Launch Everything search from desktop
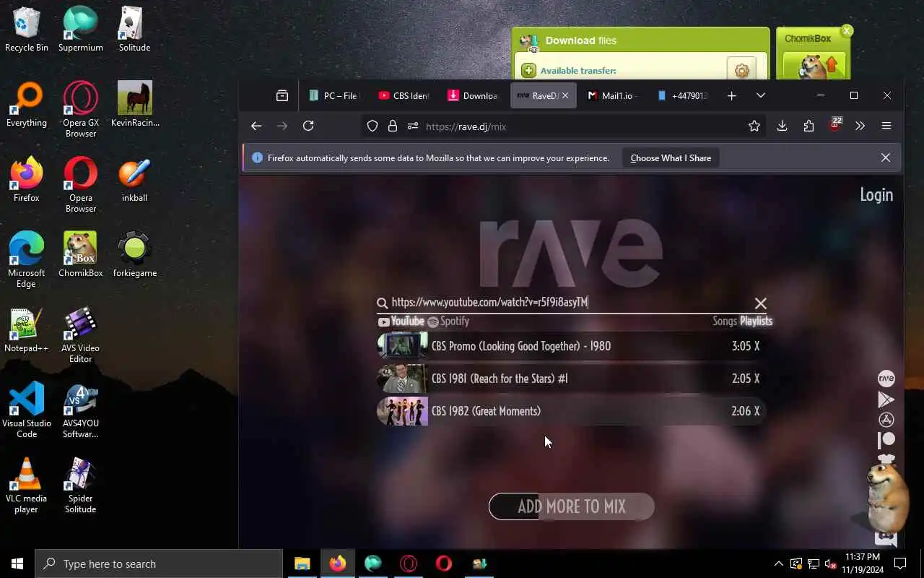The image size is (924, 578). tap(26, 105)
